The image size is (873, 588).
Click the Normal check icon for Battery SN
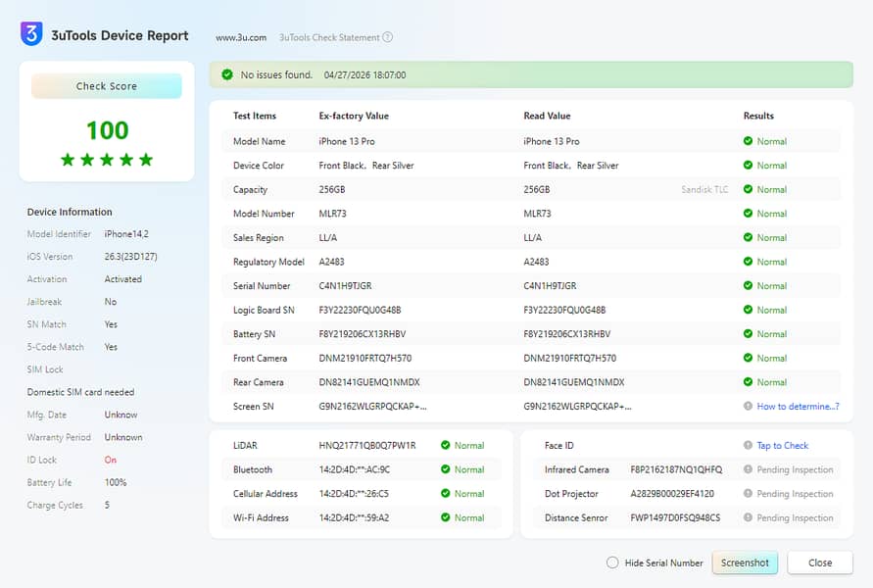[748, 333]
